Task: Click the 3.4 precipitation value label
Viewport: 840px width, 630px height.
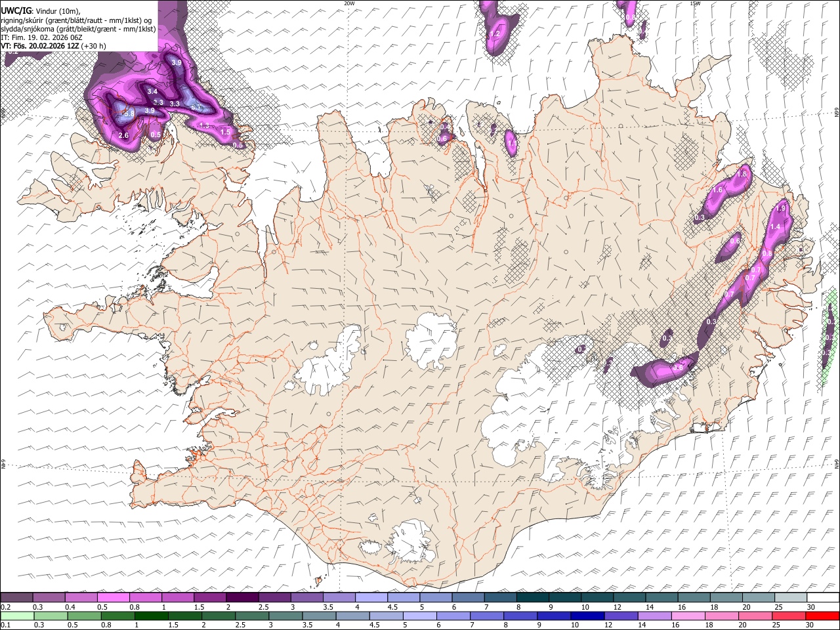Action: click(x=152, y=91)
